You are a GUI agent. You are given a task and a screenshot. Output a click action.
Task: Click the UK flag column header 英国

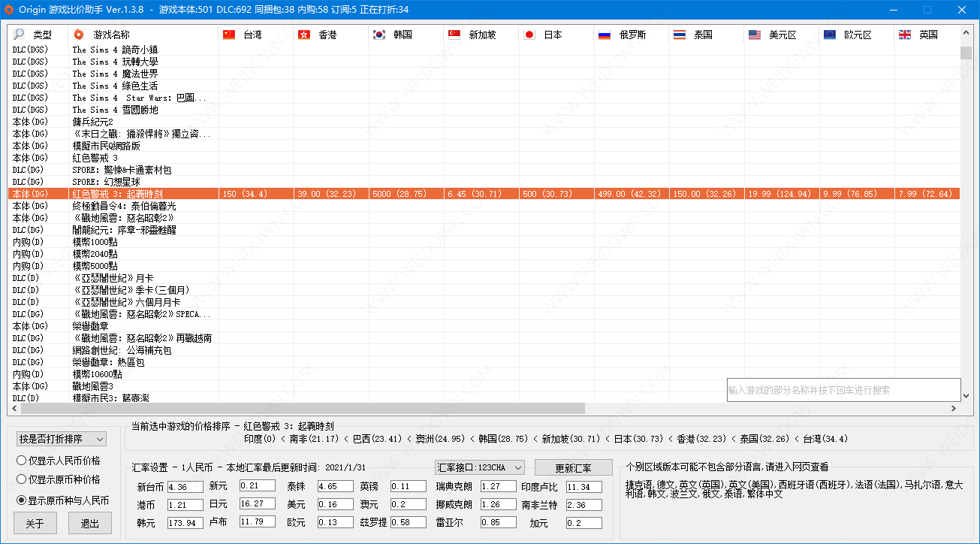tap(927, 35)
